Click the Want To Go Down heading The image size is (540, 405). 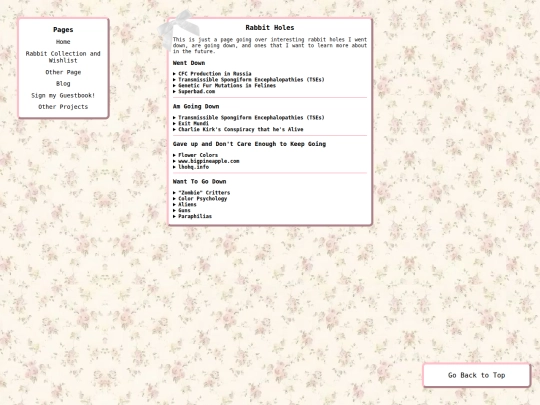(199, 181)
